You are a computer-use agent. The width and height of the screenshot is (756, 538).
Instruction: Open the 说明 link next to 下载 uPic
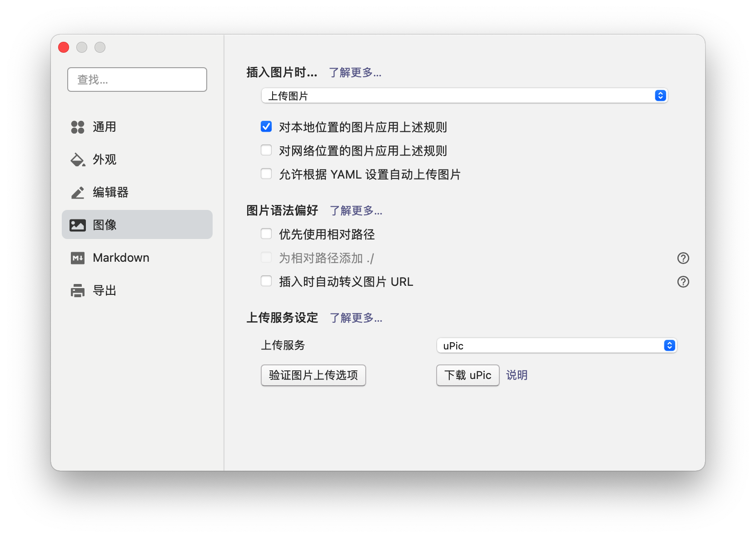pos(517,375)
